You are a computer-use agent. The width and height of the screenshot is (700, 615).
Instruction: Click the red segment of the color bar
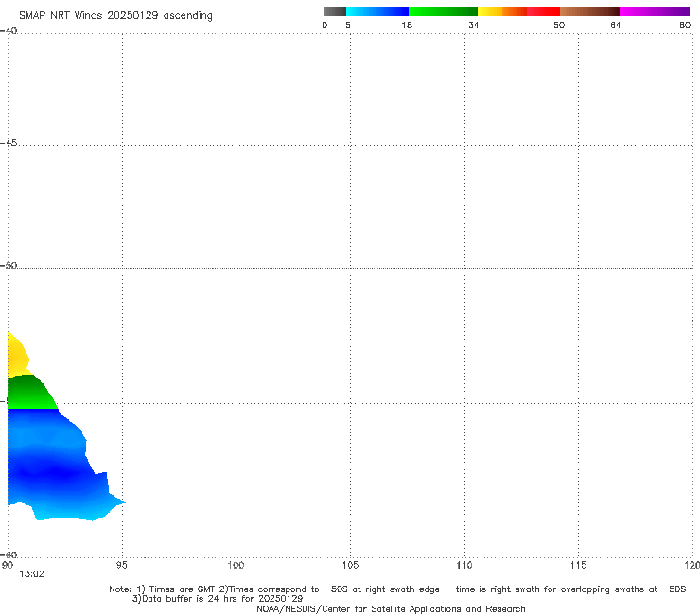point(543,11)
